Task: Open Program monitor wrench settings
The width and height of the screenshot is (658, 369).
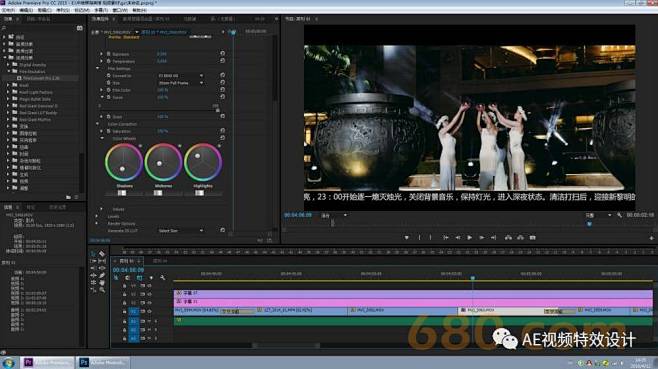Action: click(619, 215)
